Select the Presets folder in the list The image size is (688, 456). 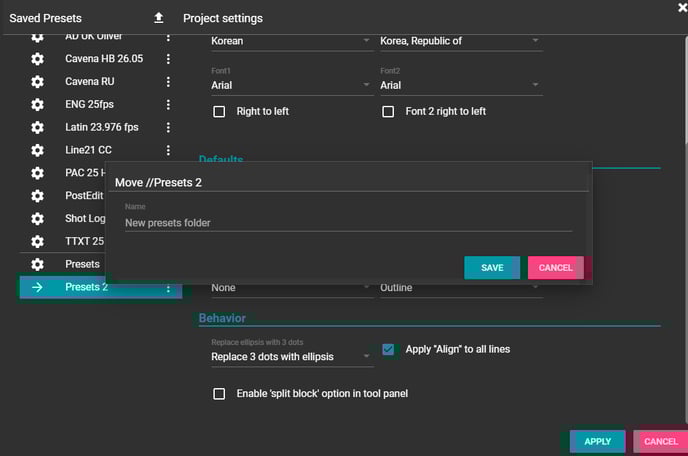click(82, 264)
